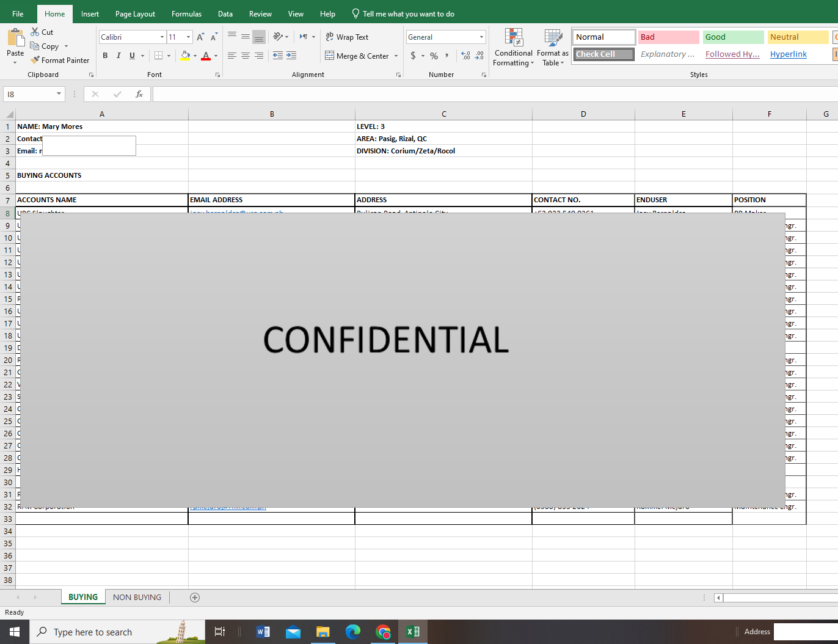The height and width of the screenshot is (644, 838).
Task: Open Conditional Formatting menu
Action: [514, 48]
